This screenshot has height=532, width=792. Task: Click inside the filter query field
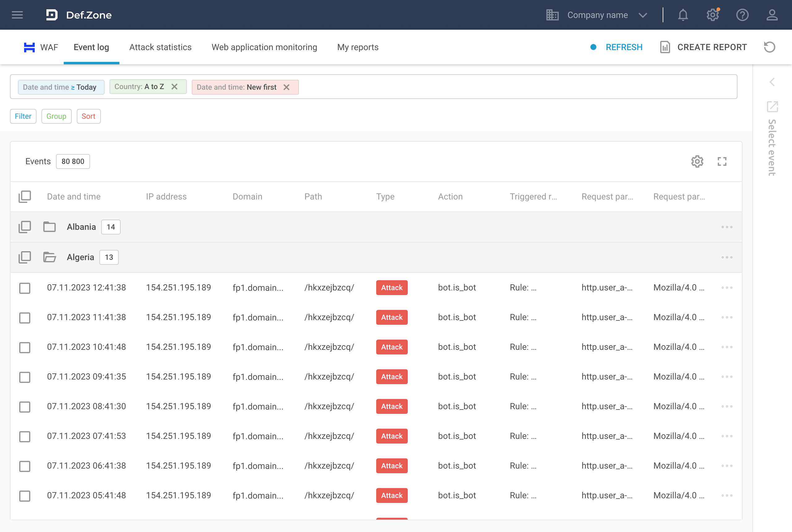[x=509, y=87]
